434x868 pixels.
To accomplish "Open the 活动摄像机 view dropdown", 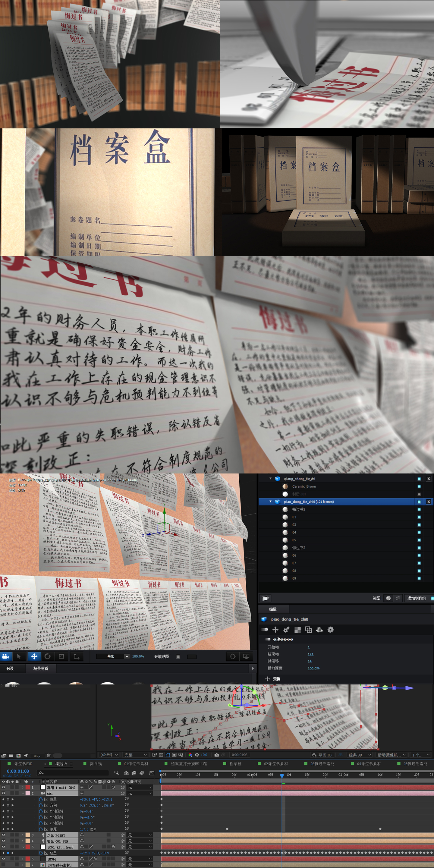I will [x=391, y=755].
